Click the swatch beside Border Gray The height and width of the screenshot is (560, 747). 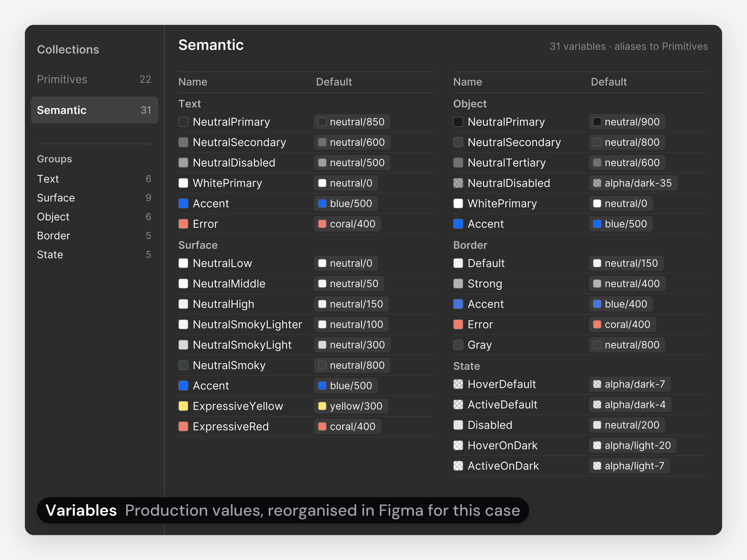(x=458, y=345)
